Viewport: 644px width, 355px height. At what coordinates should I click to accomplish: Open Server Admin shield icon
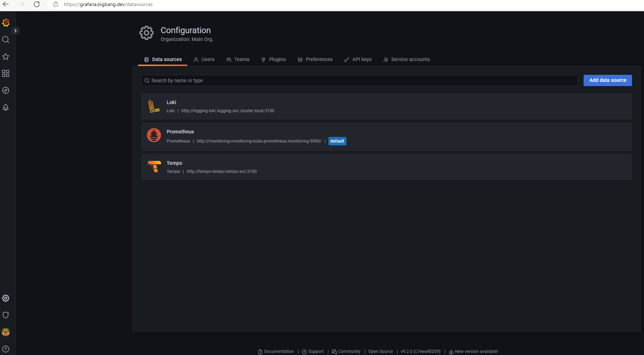pyautogui.click(x=6, y=315)
